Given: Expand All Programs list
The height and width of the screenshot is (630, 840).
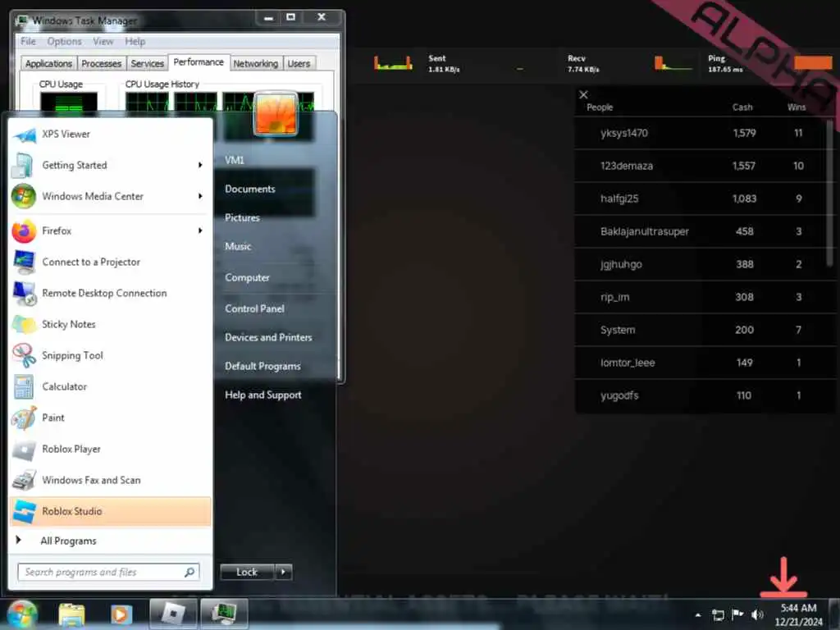Looking at the screenshot, I should coord(110,541).
